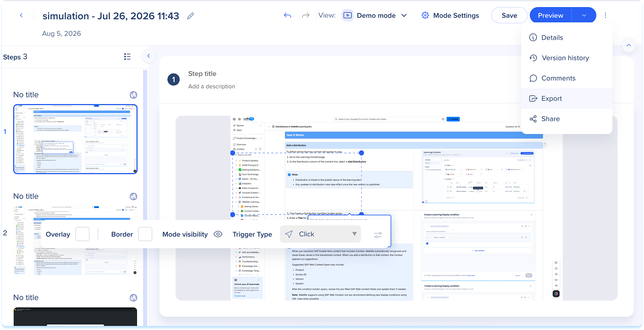Click the numbered step 1 badge

coord(174,80)
